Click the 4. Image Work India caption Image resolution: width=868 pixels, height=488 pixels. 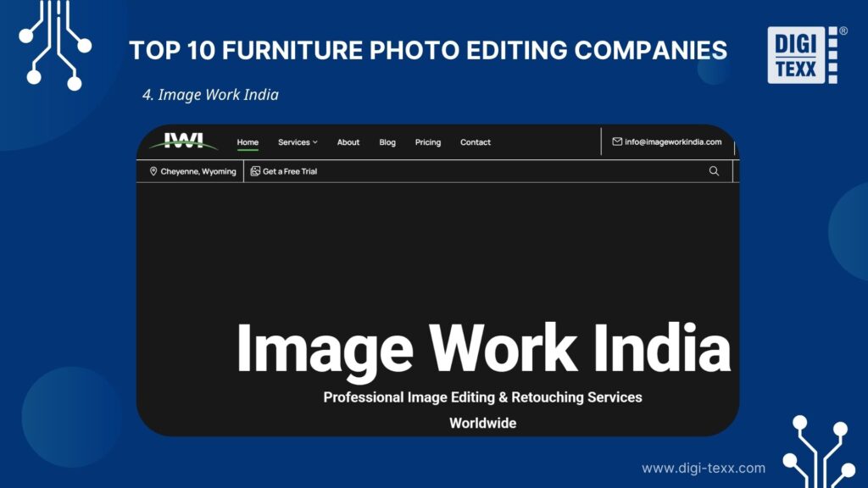point(210,95)
